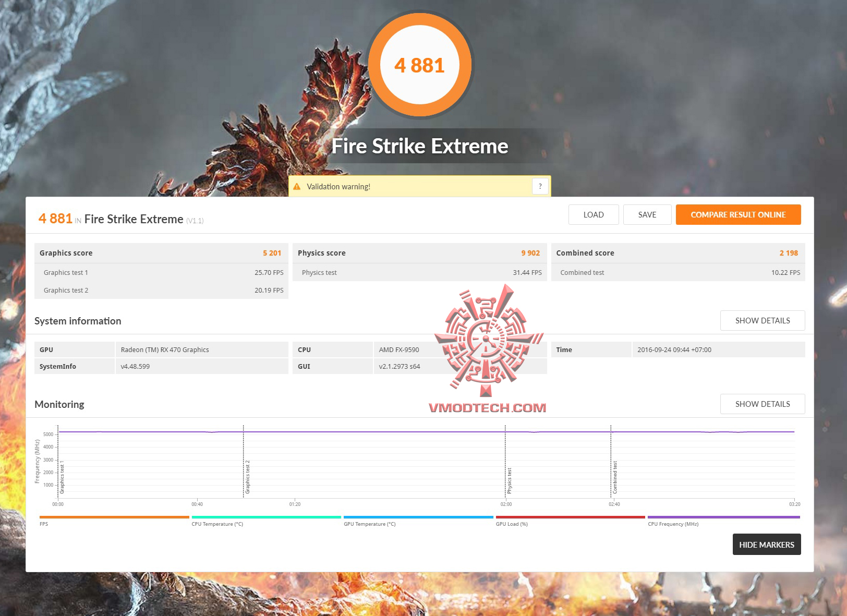
Task: Click the Combined test timeline marker
Action: pos(615,477)
